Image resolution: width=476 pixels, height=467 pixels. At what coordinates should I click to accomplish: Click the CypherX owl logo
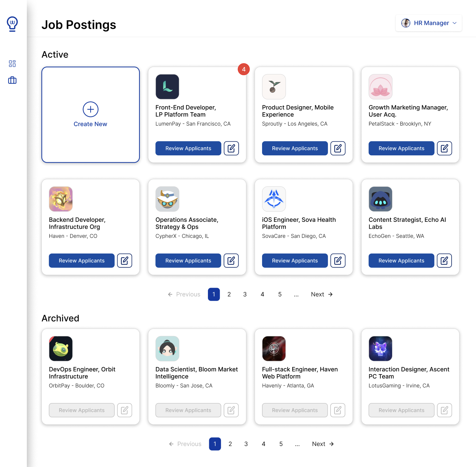point(167,199)
